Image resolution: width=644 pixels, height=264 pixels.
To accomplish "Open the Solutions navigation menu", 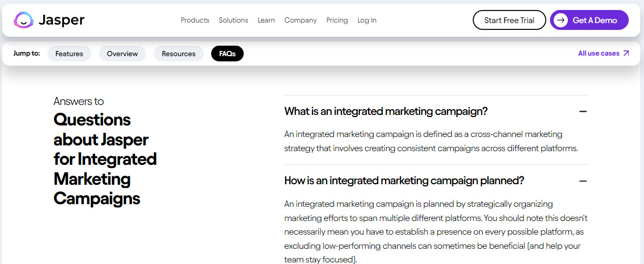I will pyautogui.click(x=233, y=20).
